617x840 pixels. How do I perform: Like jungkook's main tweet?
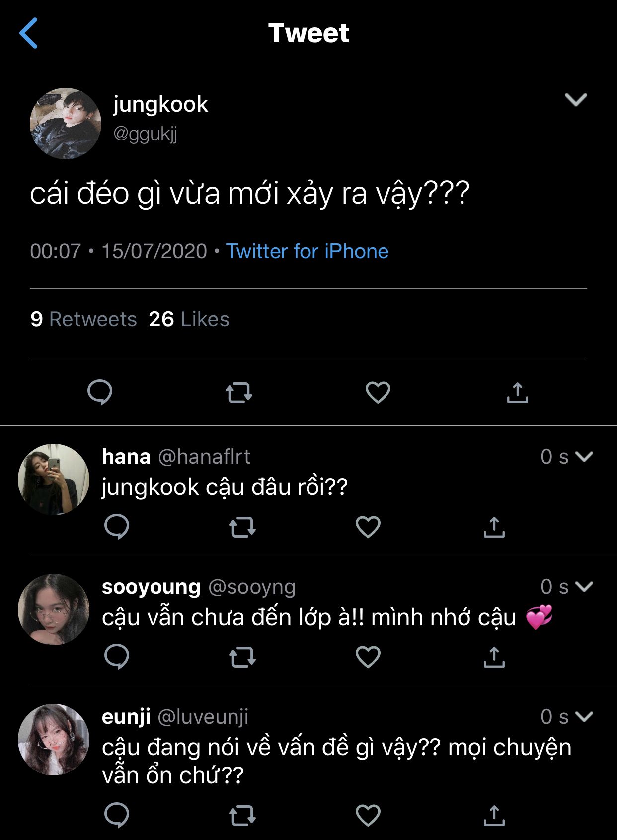click(378, 393)
